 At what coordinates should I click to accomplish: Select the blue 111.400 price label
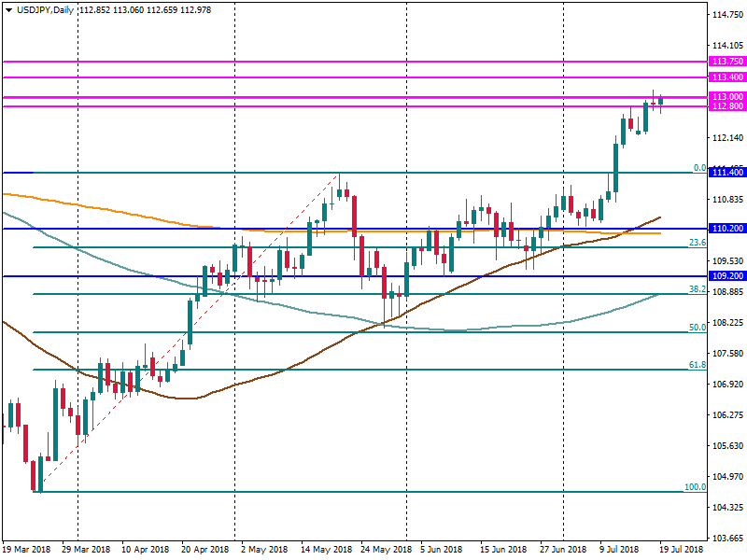point(726,173)
